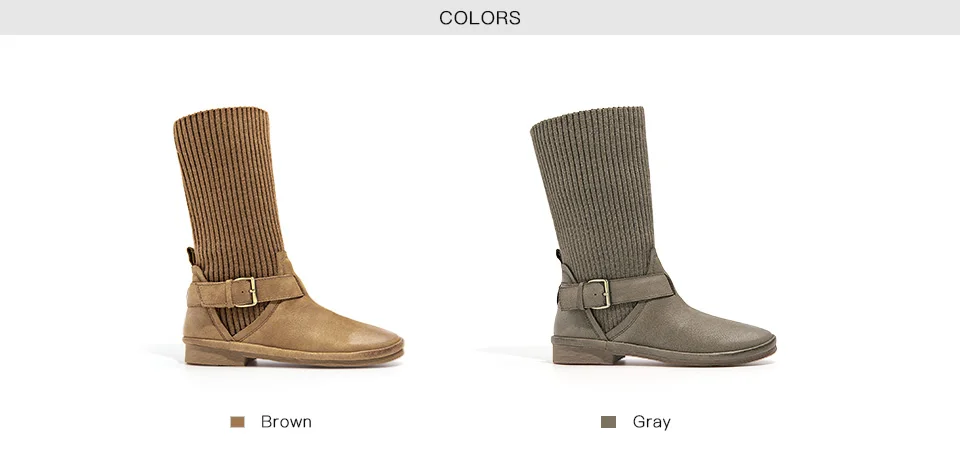
Task: Select the Brown color label
Action: point(286,422)
